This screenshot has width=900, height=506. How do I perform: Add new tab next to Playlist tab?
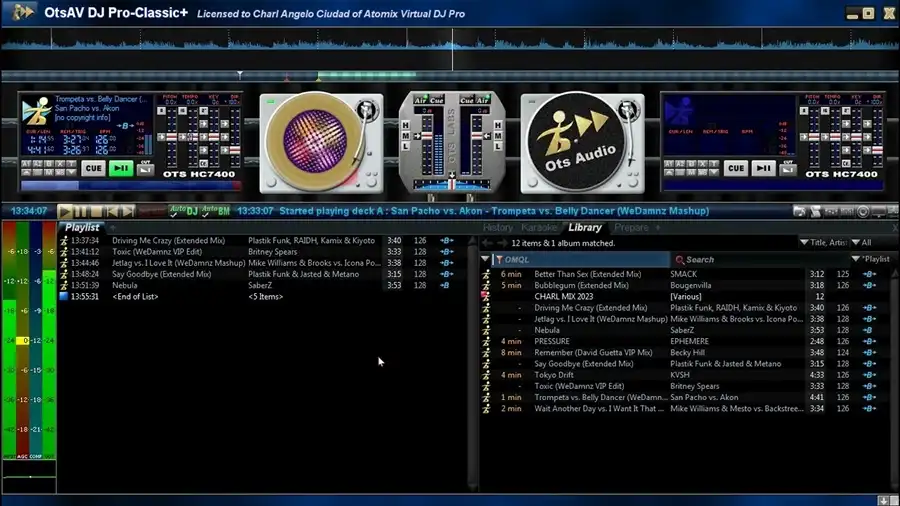[x=112, y=228]
